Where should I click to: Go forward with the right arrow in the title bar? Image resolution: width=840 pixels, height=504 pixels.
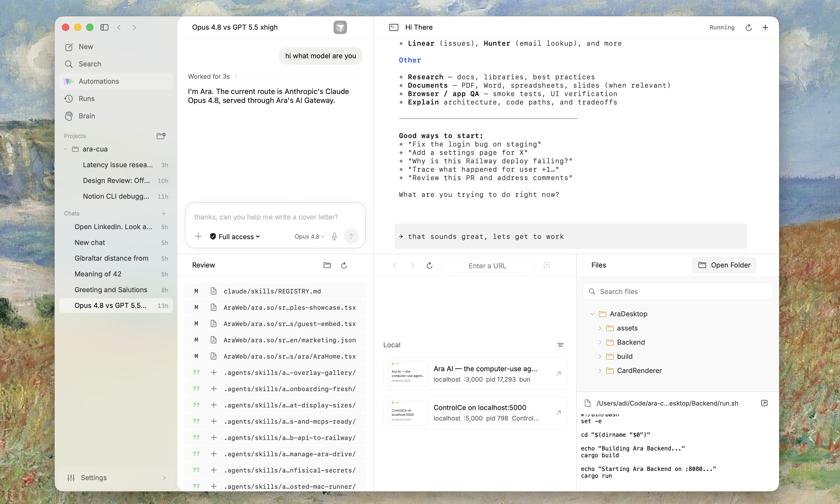point(134,27)
